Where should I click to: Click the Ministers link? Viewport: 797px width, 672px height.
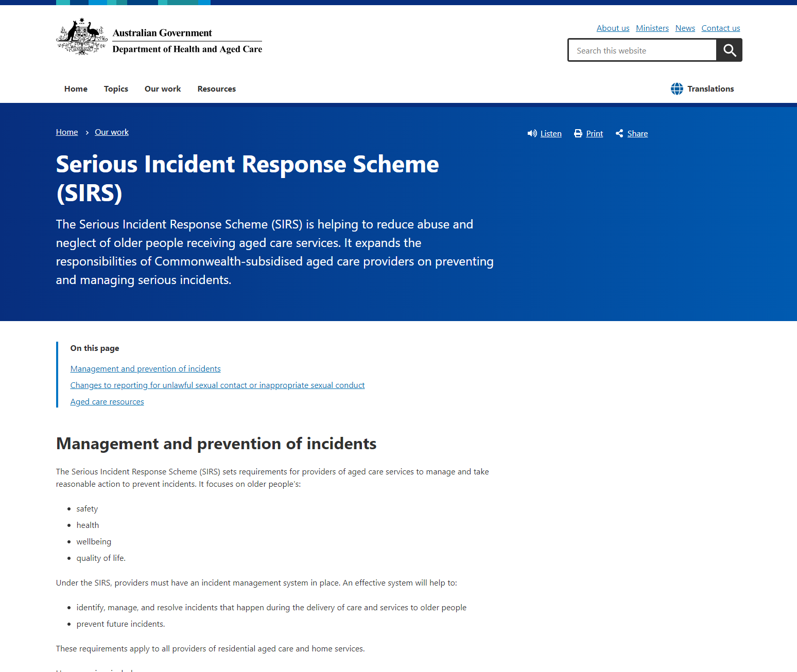(x=652, y=28)
